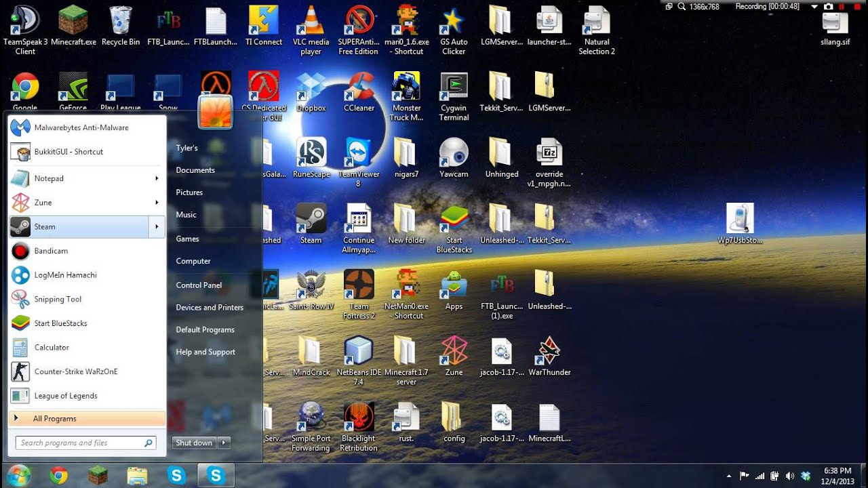Open WarThunder desktop shortcut
Screen dimensions: 868x488
pyautogui.click(x=549, y=355)
